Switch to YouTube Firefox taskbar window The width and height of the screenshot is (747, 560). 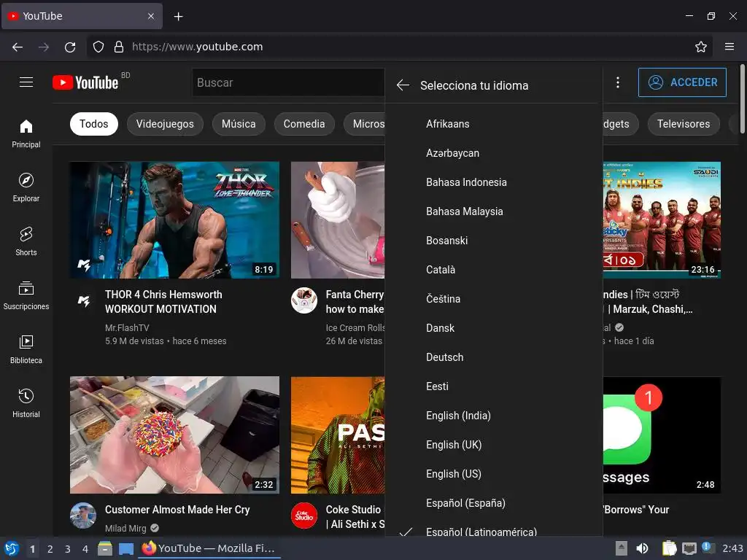tap(209, 548)
